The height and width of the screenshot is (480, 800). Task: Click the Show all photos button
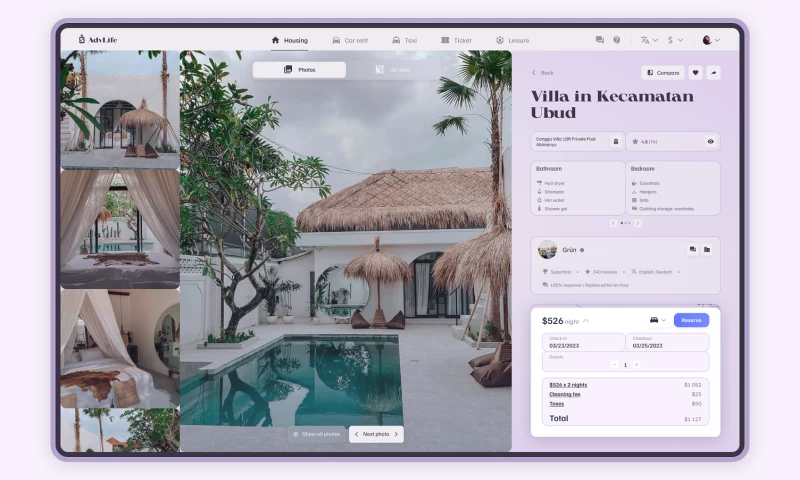click(x=317, y=434)
